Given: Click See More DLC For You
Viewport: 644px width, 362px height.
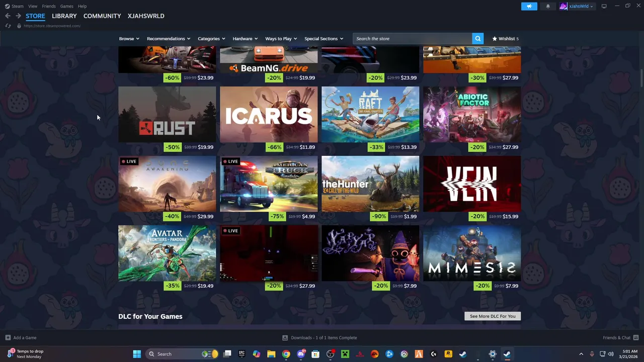Looking at the screenshot, I should click(x=493, y=316).
